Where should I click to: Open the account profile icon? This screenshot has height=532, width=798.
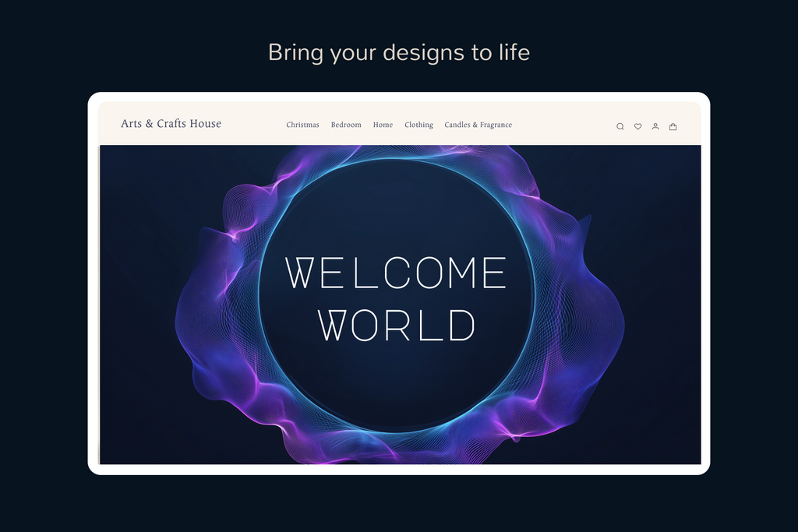point(655,126)
